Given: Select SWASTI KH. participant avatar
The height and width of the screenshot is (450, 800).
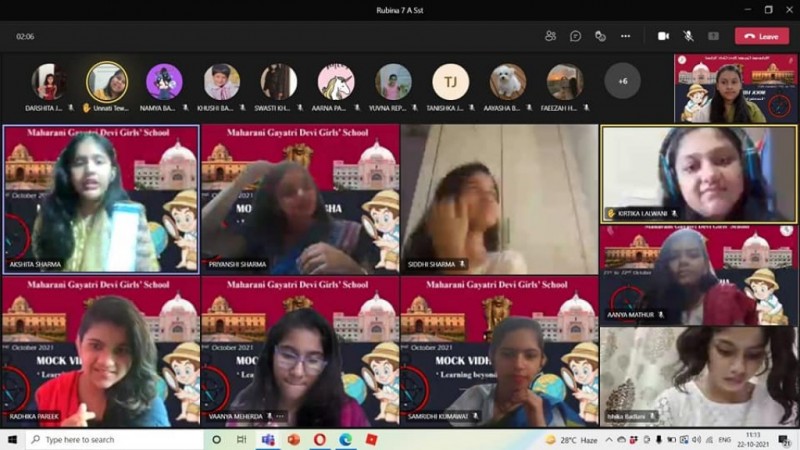Looking at the screenshot, I should (279, 82).
